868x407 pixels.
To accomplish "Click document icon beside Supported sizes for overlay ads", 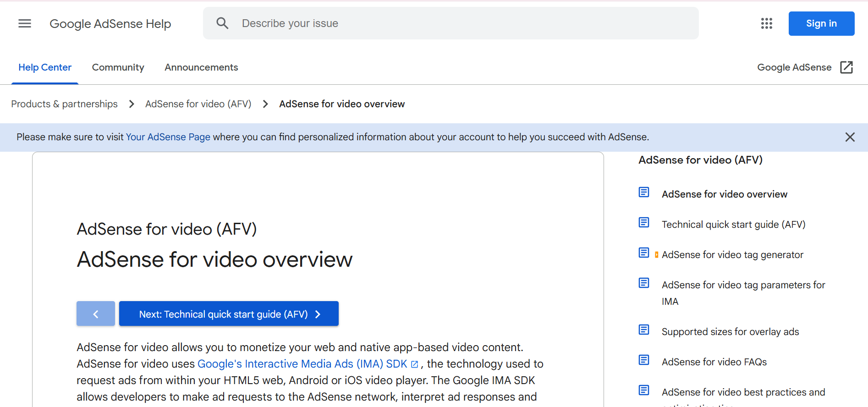I will (644, 330).
